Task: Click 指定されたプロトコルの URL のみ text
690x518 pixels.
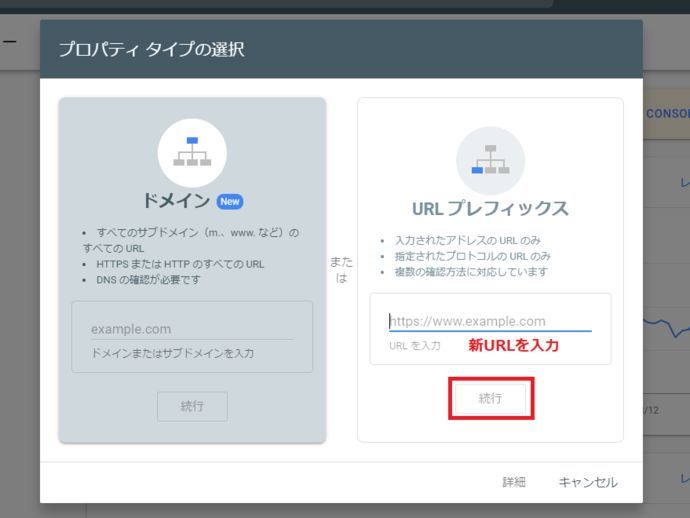Action: click(x=473, y=256)
